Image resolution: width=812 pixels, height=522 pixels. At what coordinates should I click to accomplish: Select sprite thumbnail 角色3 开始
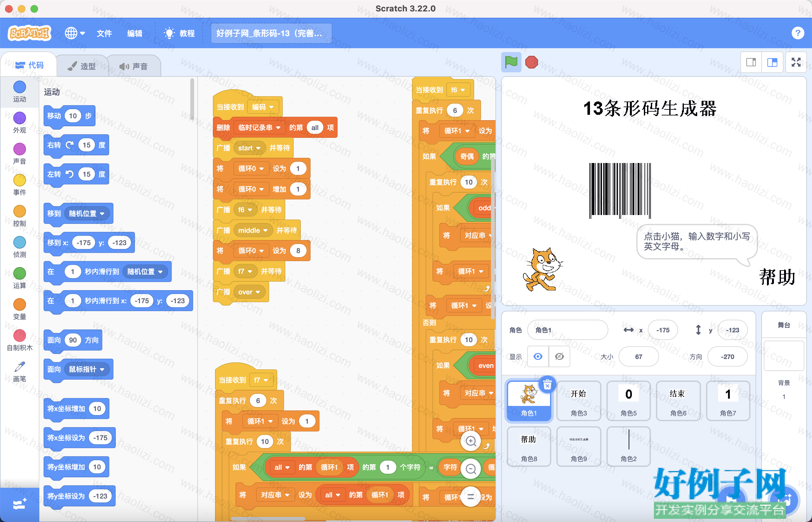[579, 401]
